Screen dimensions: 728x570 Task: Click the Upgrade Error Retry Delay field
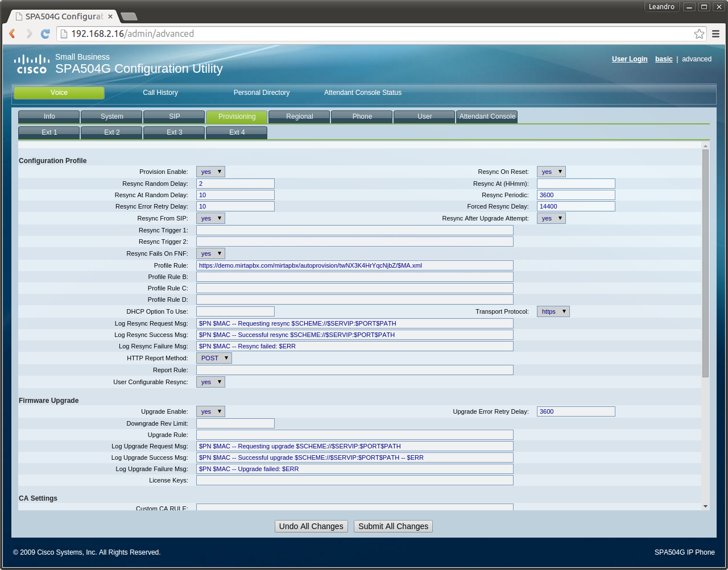(576, 411)
